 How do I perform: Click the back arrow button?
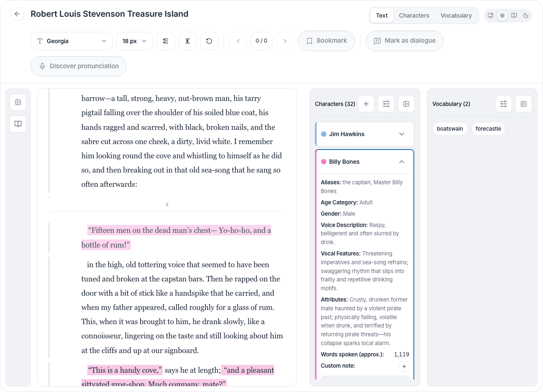tap(17, 14)
